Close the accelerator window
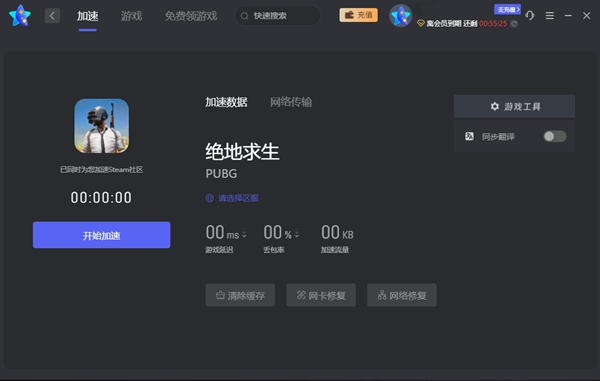Screen dimensions: 600x381 coord(587,16)
